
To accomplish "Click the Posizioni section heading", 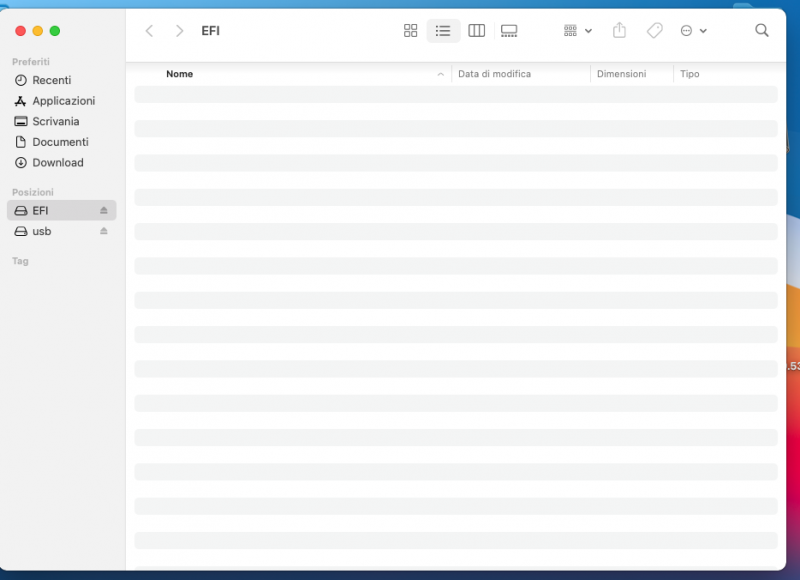I will (x=33, y=192).
